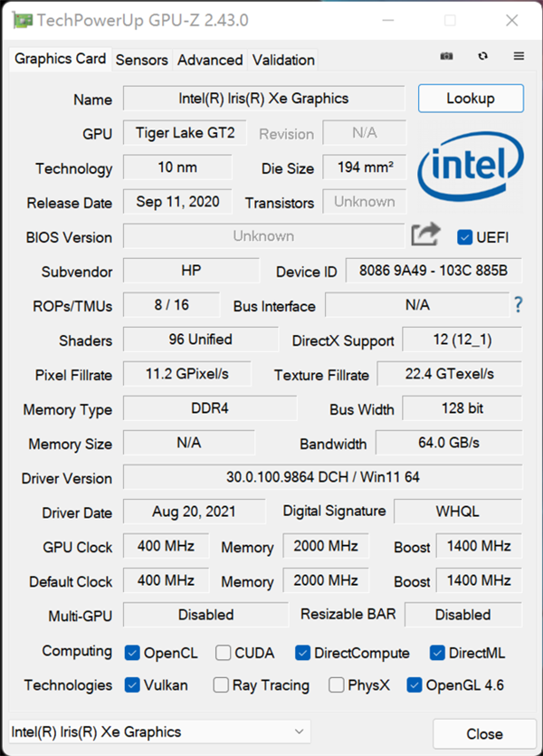The image size is (543, 756).
Task: Enable the PhysX checkbox
Action: (x=337, y=685)
